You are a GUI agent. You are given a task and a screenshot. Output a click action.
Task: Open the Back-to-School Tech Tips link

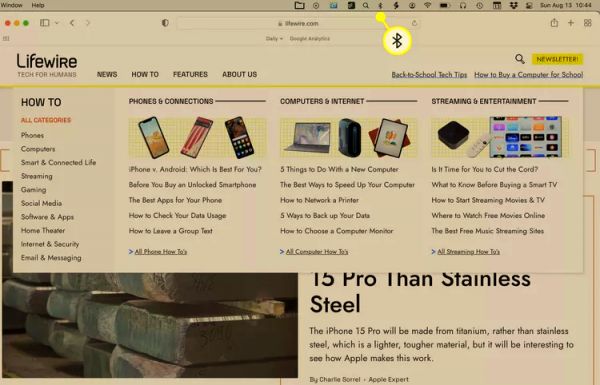[x=429, y=75]
